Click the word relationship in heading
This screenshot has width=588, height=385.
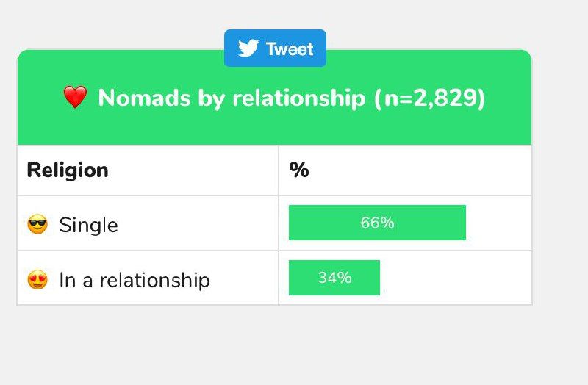click(x=299, y=98)
